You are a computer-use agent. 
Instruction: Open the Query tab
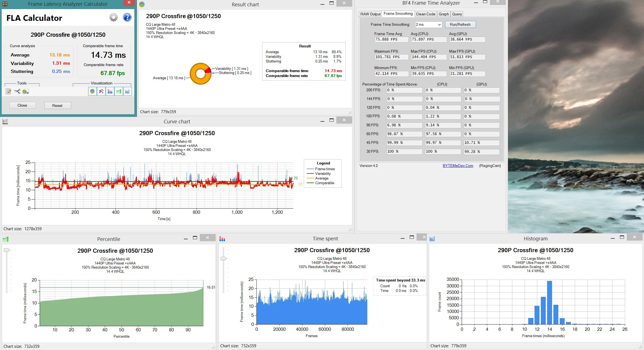[457, 14]
